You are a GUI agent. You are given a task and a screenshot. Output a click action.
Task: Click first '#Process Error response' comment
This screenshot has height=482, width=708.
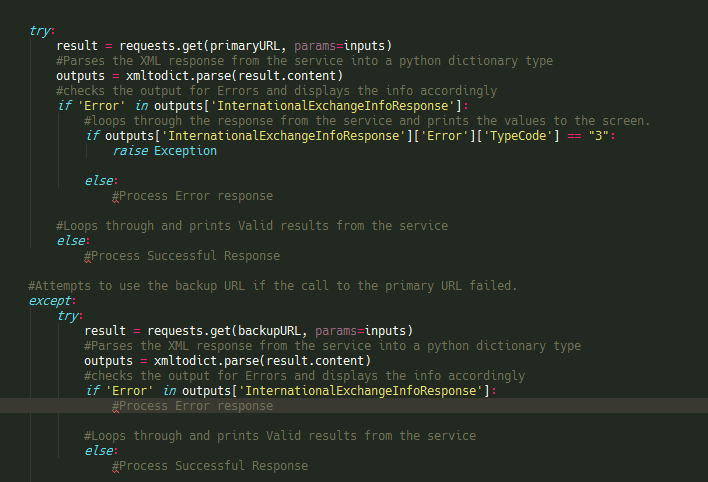tap(192, 196)
